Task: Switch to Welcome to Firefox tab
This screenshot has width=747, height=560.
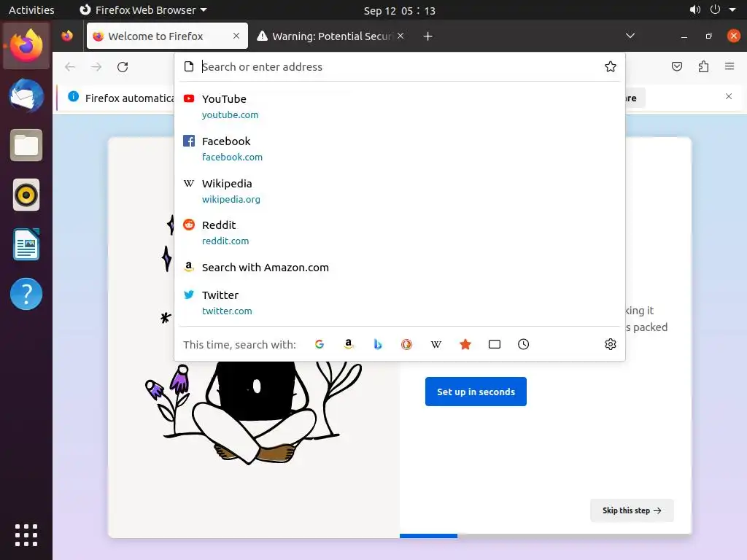Action: [x=167, y=36]
